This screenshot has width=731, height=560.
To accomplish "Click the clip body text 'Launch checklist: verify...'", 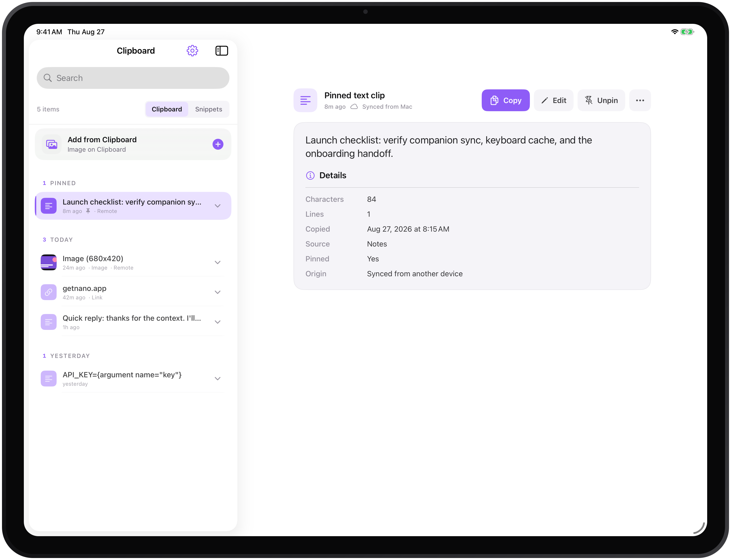I will coord(448,147).
